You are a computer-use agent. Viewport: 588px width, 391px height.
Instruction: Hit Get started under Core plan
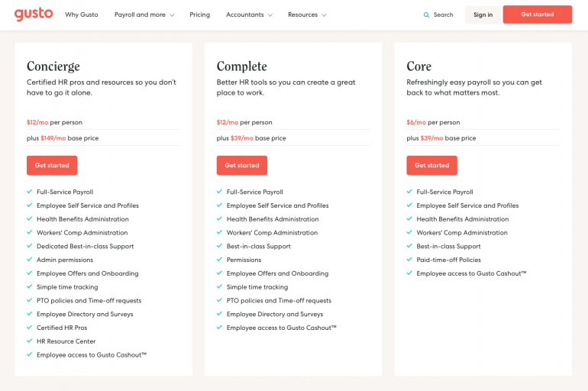432,166
